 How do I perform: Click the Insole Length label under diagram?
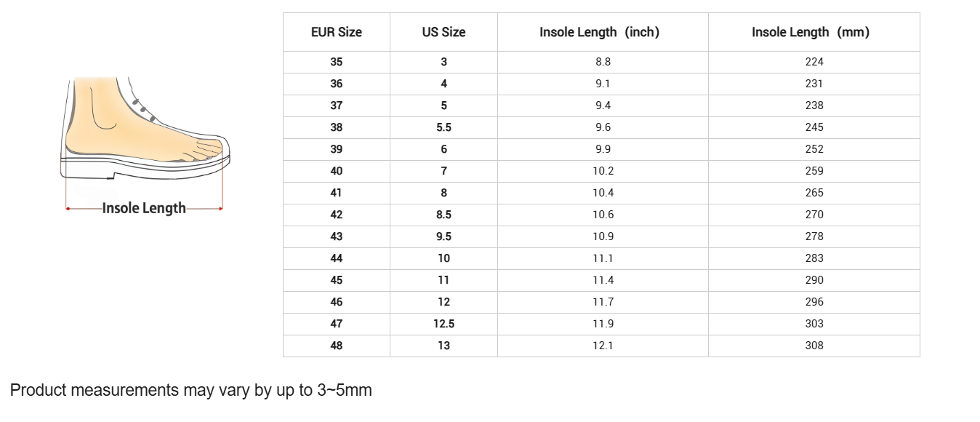[x=144, y=208]
